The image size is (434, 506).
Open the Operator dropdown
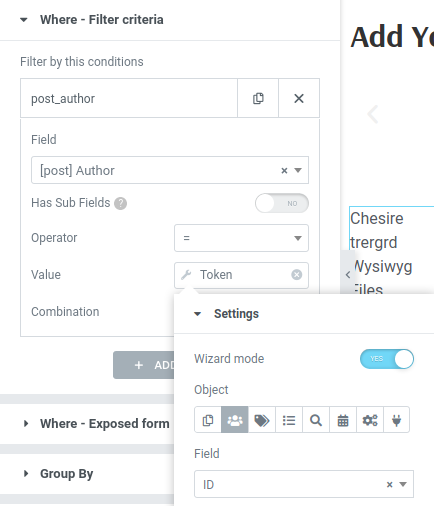coord(241,238)
